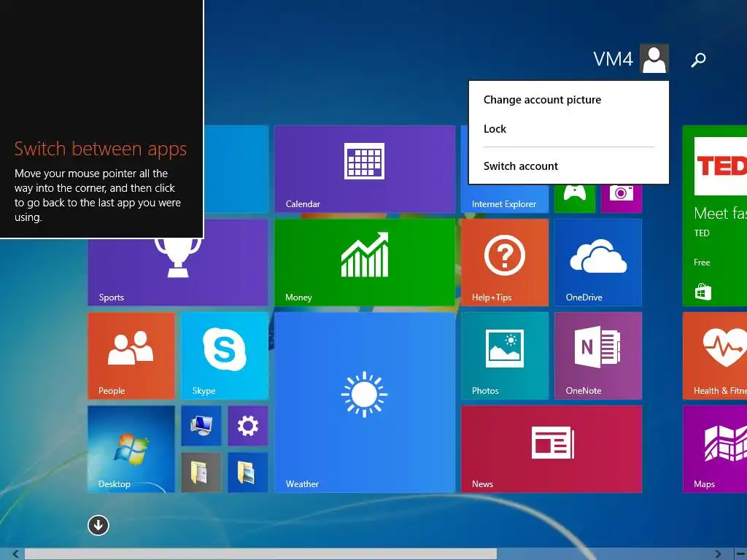The image size is (747, 560).
Task: Open the Money tile
Action: pyautogui.click(x=365, y=262)
